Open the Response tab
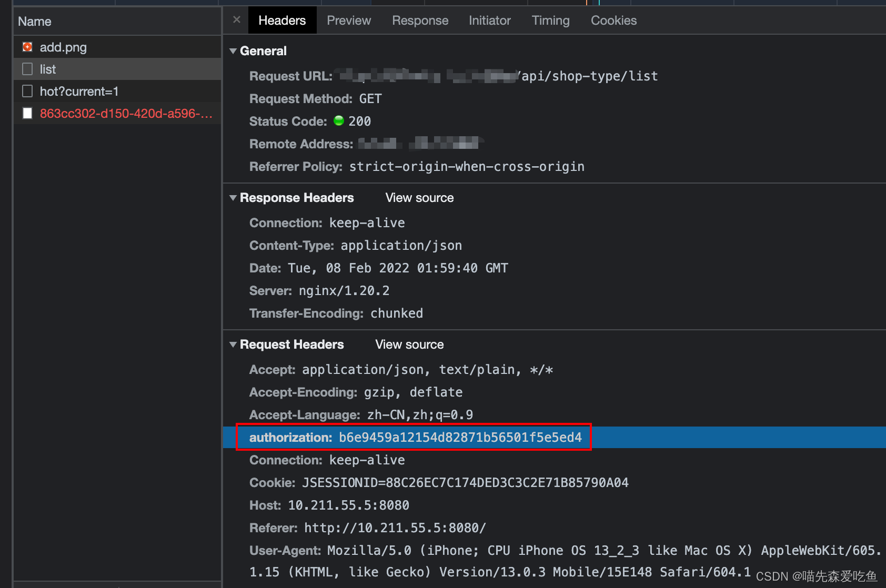Image resolution: width=886 pixels, height=588 pixels. 420,21
